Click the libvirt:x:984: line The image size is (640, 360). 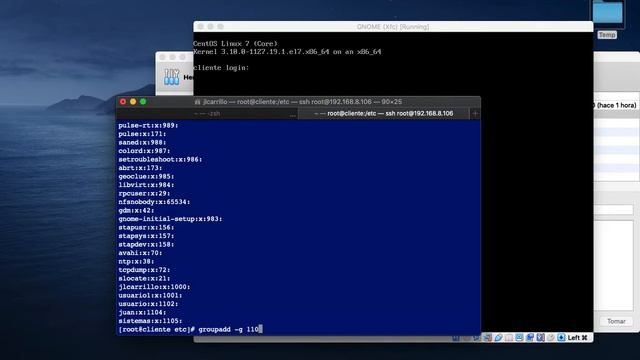tap(146, 185)
